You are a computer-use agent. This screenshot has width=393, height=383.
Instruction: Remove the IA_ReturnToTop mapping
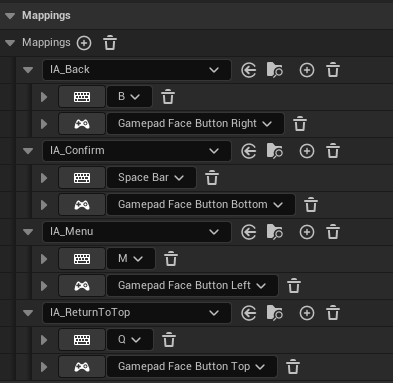tap(333, 313)
